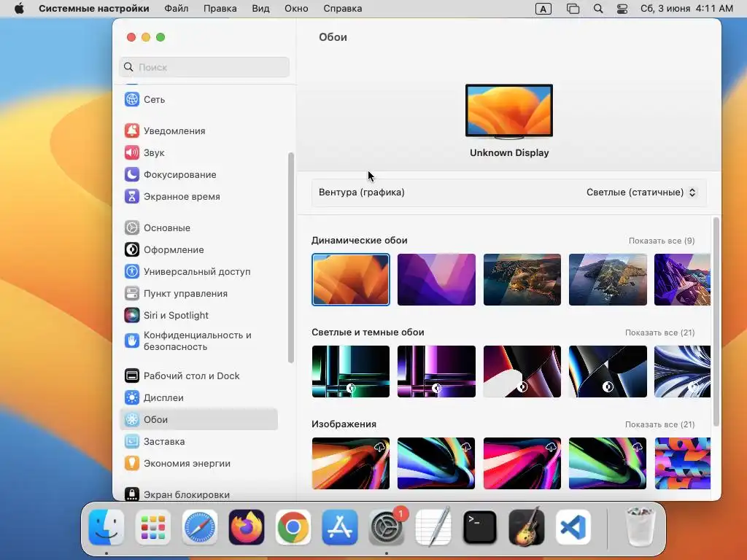Click date and time in menu bar

click(x=686, y=9)
